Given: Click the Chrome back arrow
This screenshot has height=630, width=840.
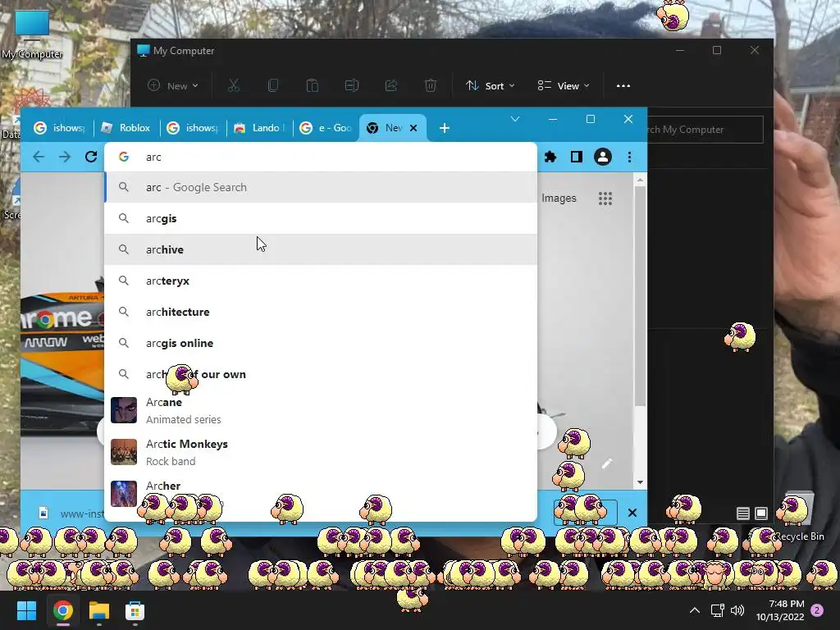Looking at the screenshot, I should pyautogui.click(x=38, y=157).
